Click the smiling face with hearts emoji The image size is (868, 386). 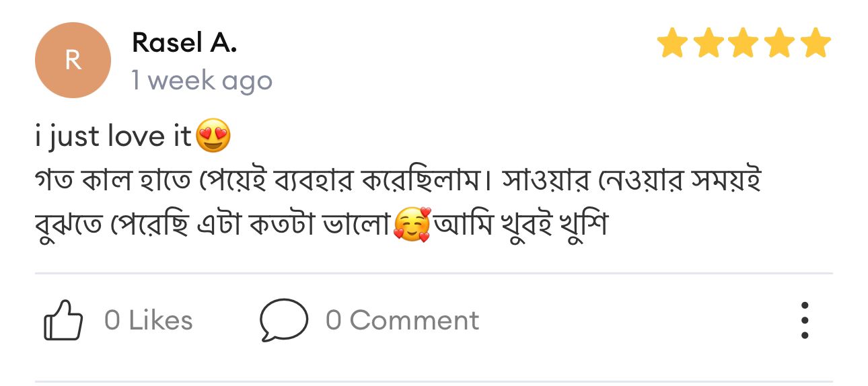tap(412, 225)
